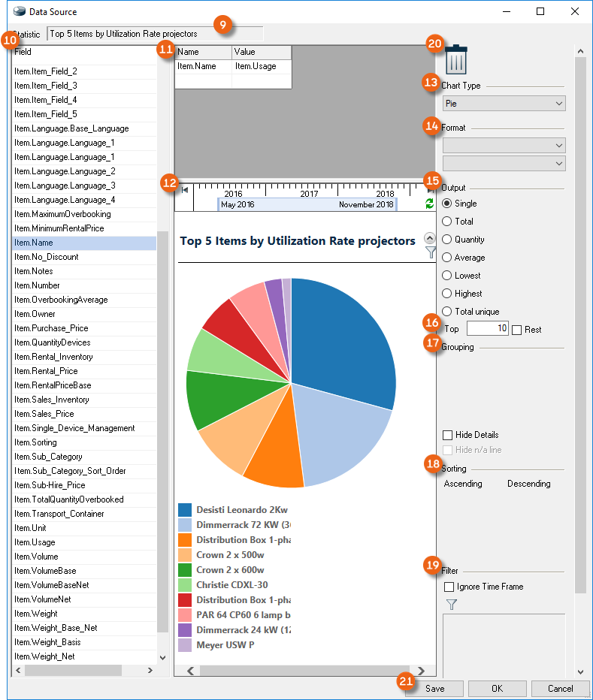Enable the Hide Details checkbox
This screenshot has width=593, height=700.
[448, 435]
